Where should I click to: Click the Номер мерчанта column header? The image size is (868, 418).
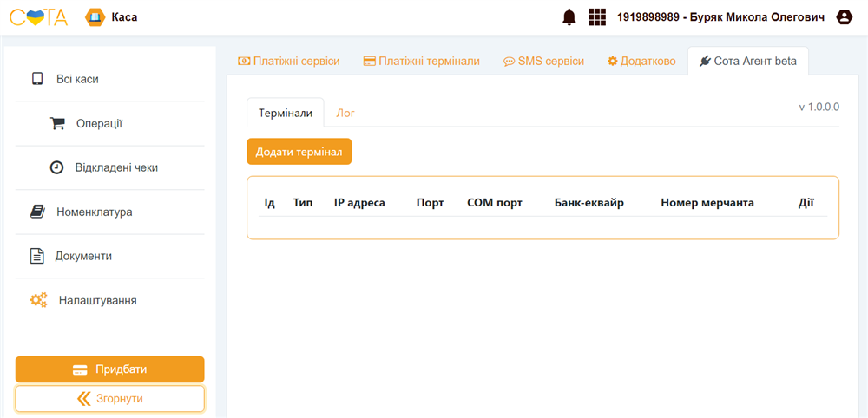[x=707, y=203]
